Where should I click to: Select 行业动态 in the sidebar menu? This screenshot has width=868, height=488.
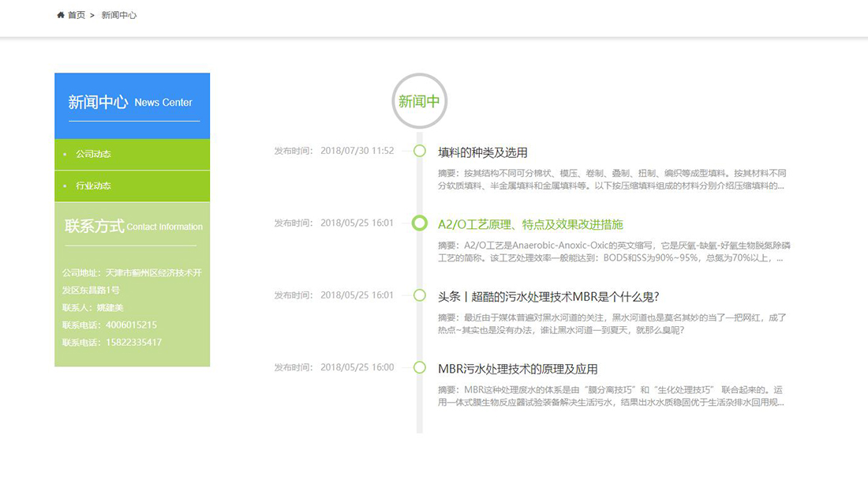pyautogui.click(x=133, y=186)
